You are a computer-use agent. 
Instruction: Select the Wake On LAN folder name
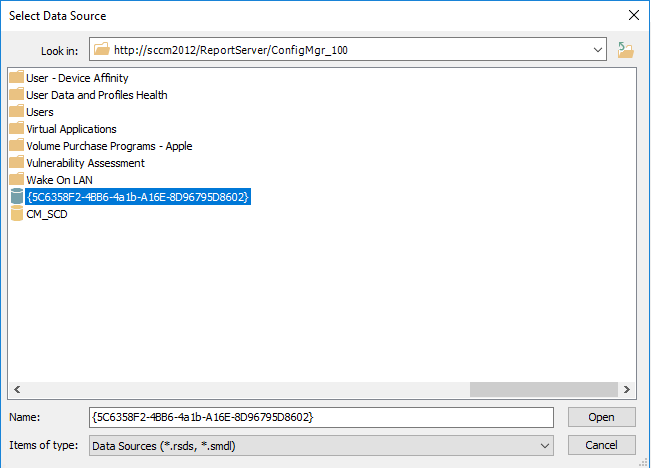tap(59, 180)
